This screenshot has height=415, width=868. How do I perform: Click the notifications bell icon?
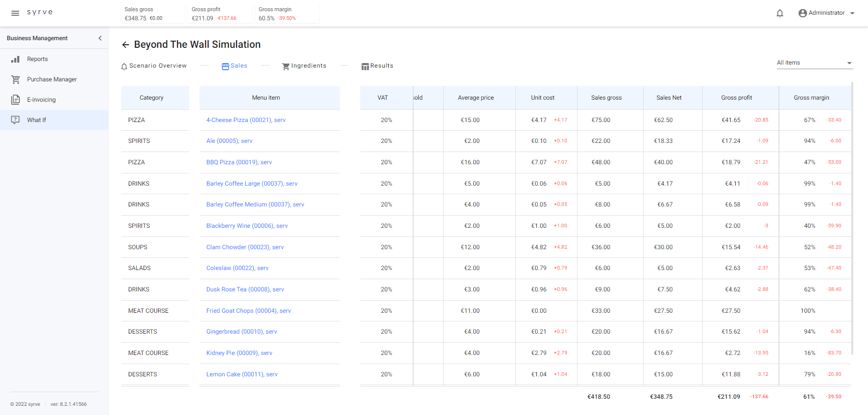779,13
